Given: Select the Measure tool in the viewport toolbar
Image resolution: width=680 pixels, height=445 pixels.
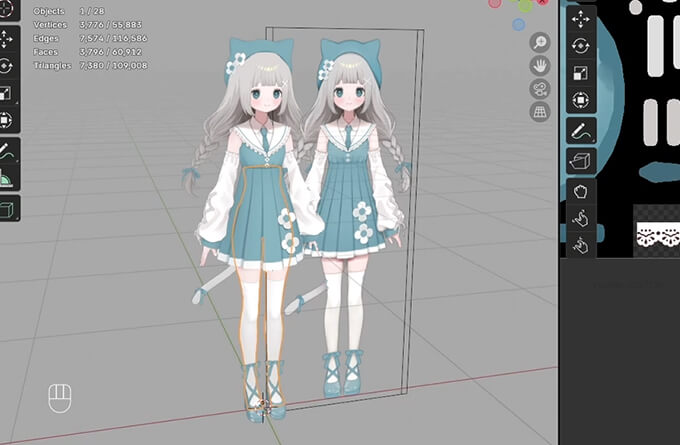Looking at the screenshot, I should coord(5,180).
